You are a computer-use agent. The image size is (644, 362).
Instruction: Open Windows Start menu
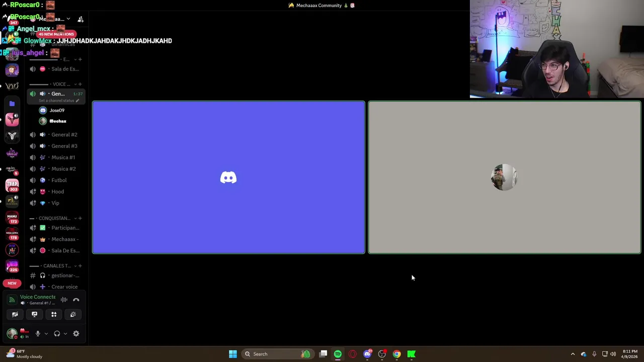(233, 354)
